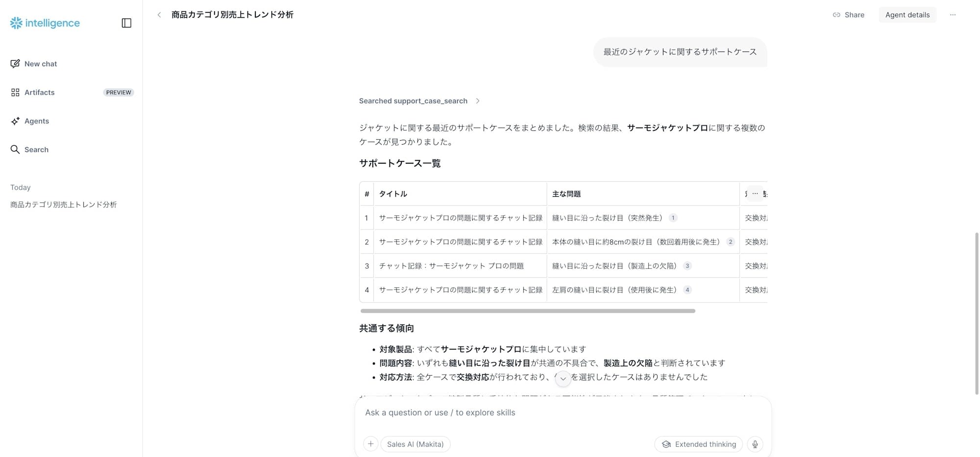This screenshot has height=457, width=980.
Task: Click the Share link icon
Action: [x=836, y=15]
